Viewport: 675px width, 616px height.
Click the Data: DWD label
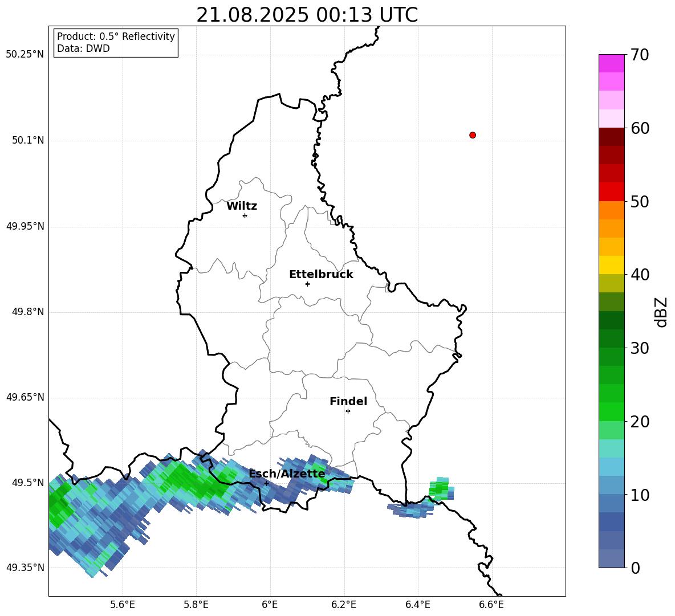(x=83, y=48)
